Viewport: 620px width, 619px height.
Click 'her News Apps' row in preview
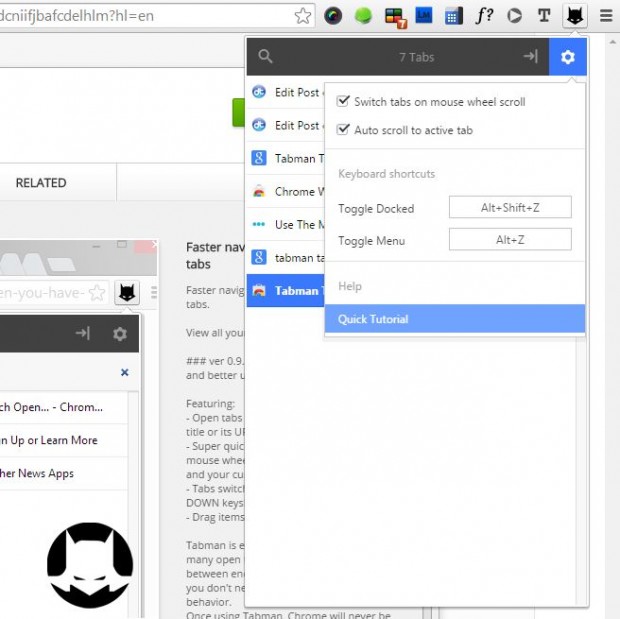[63, 473]
